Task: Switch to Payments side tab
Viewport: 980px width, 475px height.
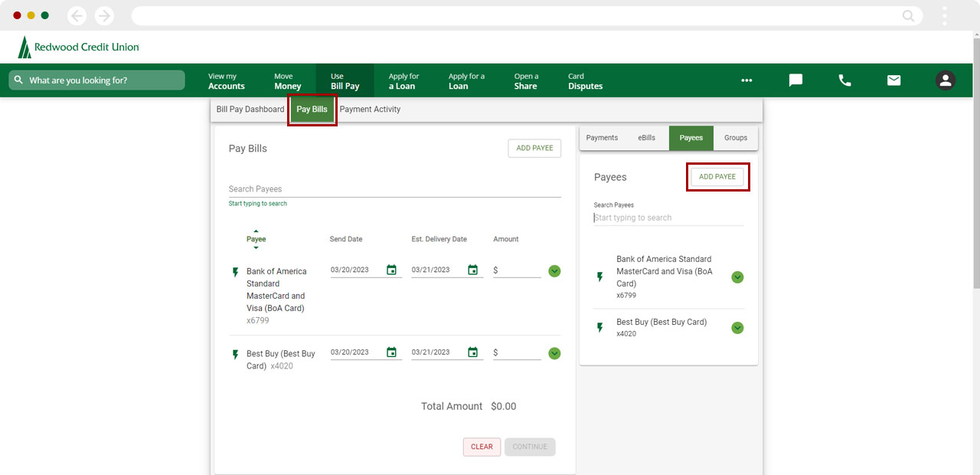Action: (602, 138)
